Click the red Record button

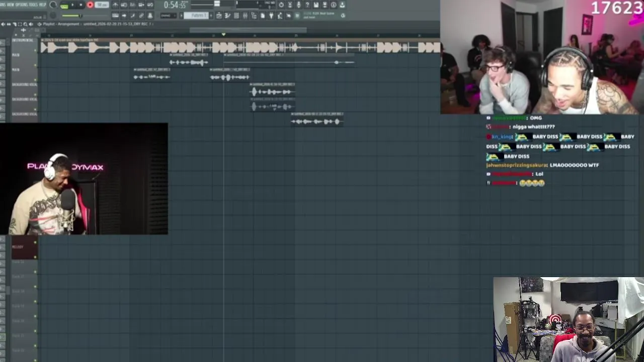90,5
